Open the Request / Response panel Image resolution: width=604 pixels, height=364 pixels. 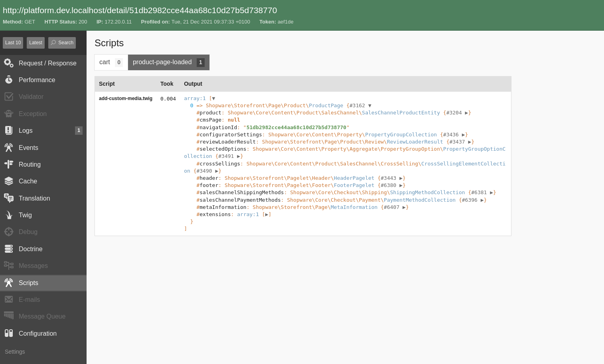point(47,63)
